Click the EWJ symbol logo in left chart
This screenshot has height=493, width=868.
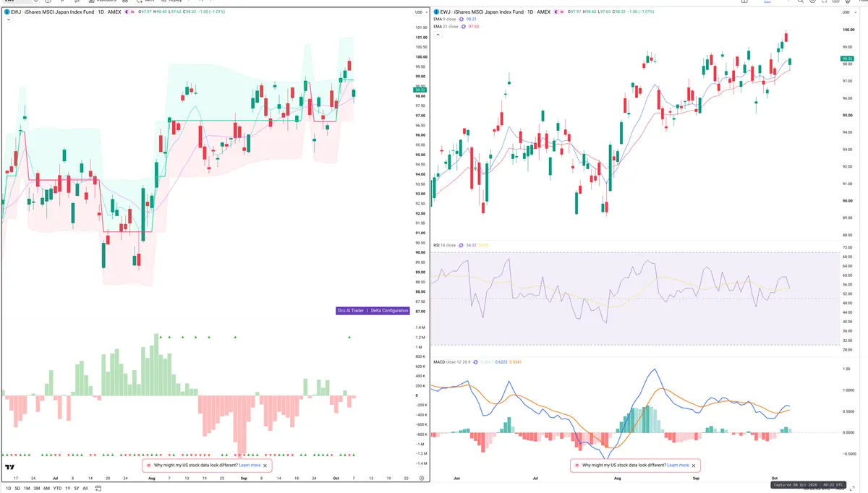coord(6,12)
